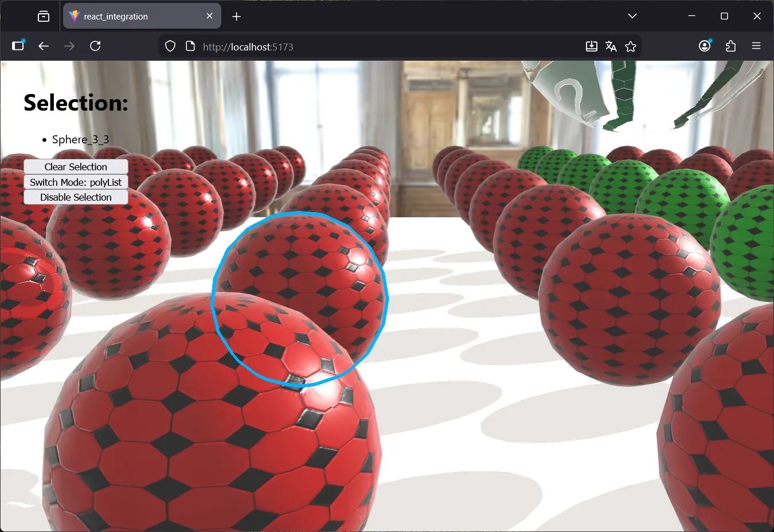This screenshot has width=774, height=532.
Task: Go back using the back arrow
Action: coord(44,46)
